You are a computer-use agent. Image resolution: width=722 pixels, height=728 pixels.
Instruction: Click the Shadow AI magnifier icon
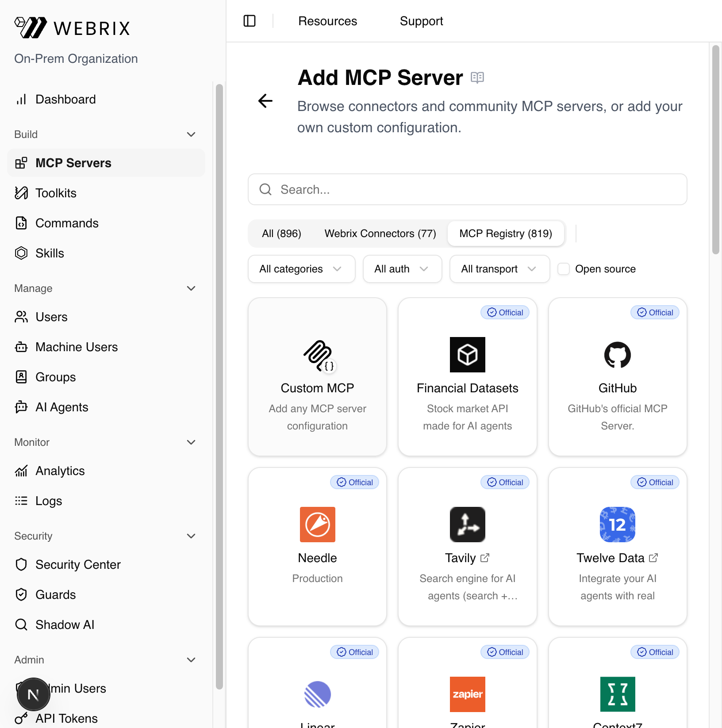coord(21,625)
